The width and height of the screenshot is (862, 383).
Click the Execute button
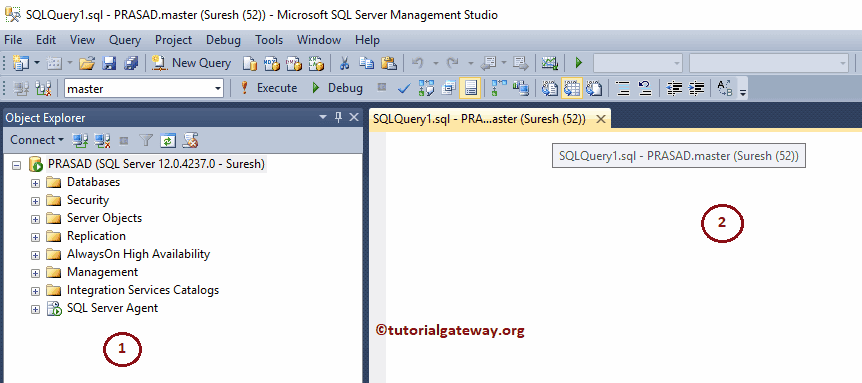[x=268, y=88]
